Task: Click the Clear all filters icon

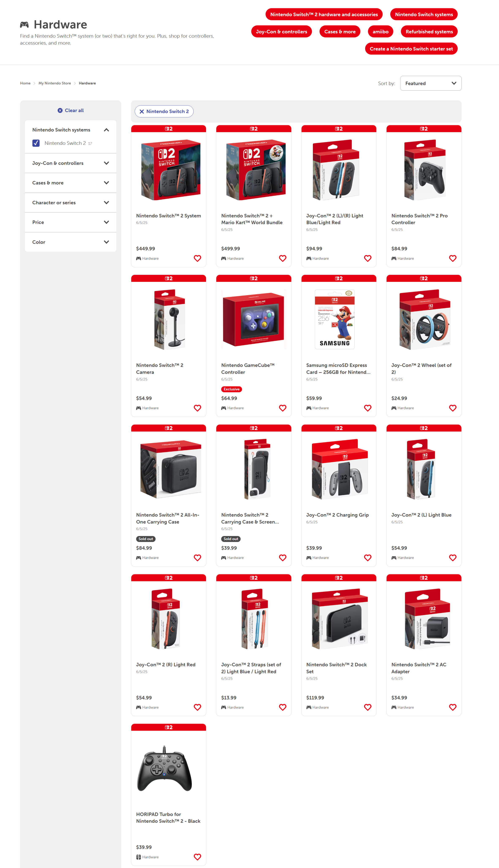Action: point(60,110)
